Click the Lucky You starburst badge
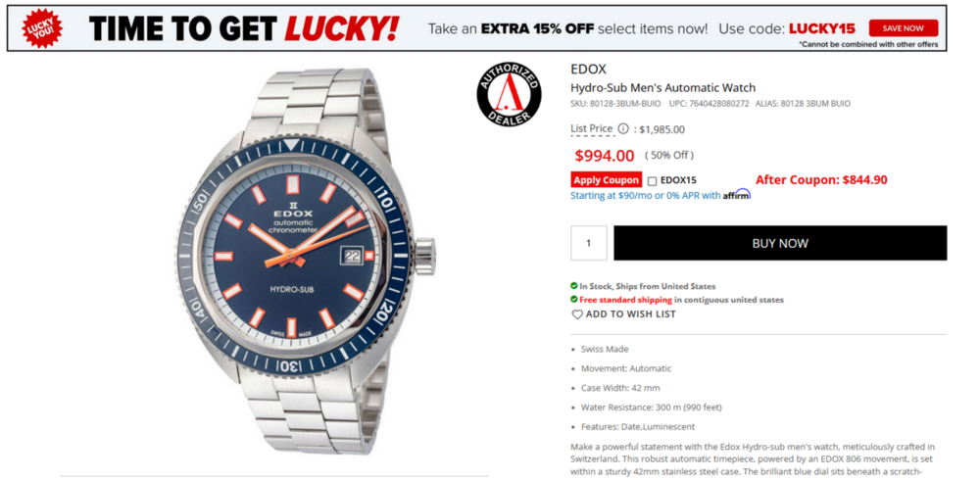This screenshot has width=980, height=480. 42,28
